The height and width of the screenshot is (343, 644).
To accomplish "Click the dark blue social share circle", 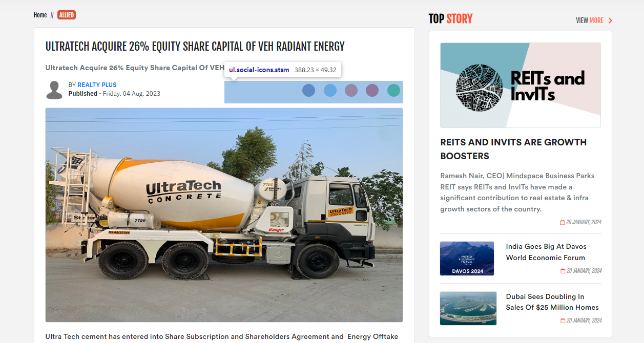I will 308,91.
